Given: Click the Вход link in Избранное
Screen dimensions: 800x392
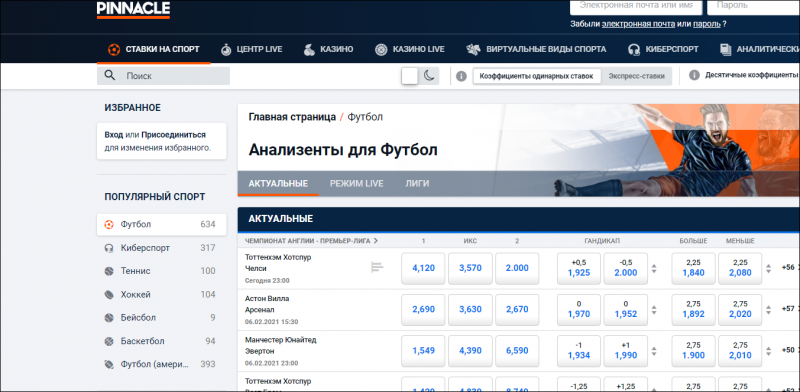Looking at the screenshot, I should tap(114, 135).
